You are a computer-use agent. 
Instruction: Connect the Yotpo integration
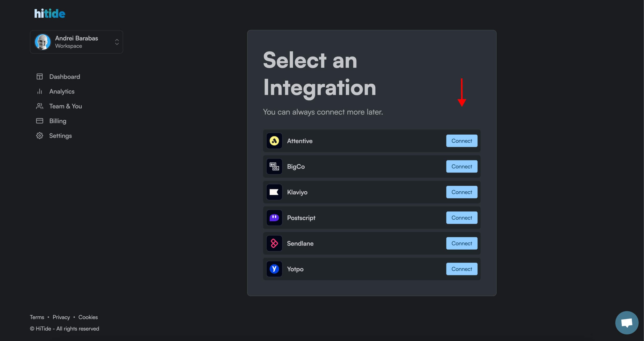pos(461,269)
